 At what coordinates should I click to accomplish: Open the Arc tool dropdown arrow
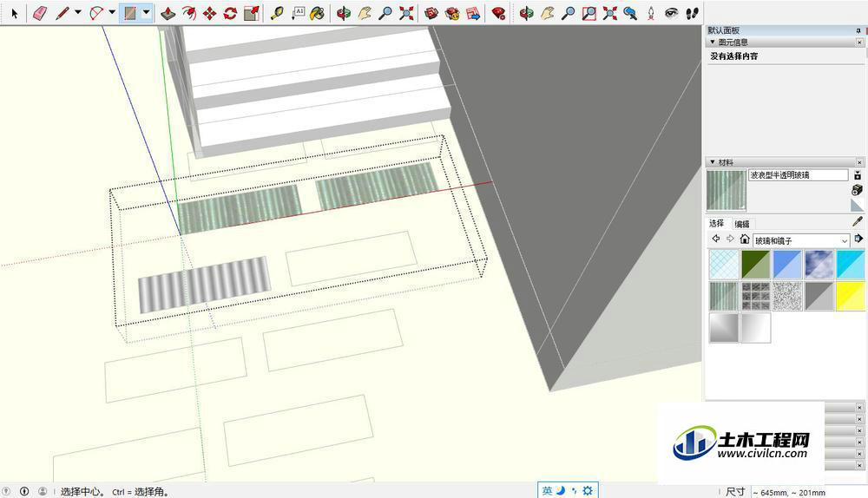(x=112, y=12)
